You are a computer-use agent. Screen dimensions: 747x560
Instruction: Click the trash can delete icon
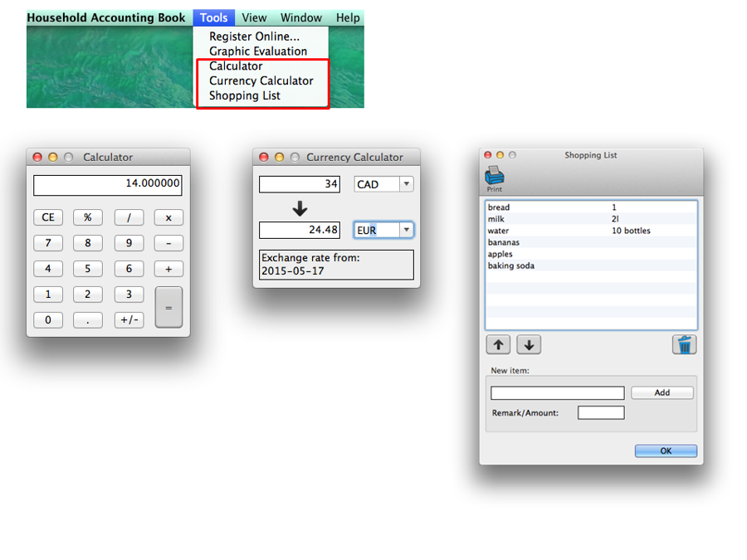(x=684, y=344)
